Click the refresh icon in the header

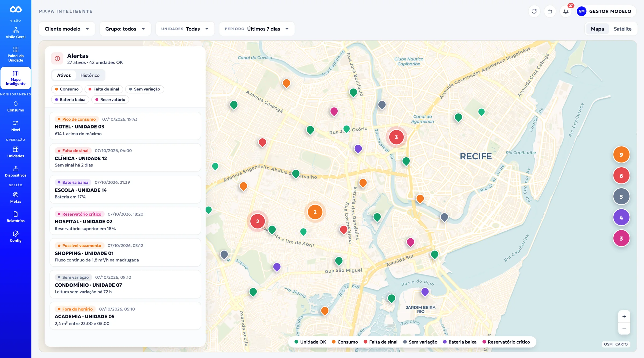[x=534, y=11]
